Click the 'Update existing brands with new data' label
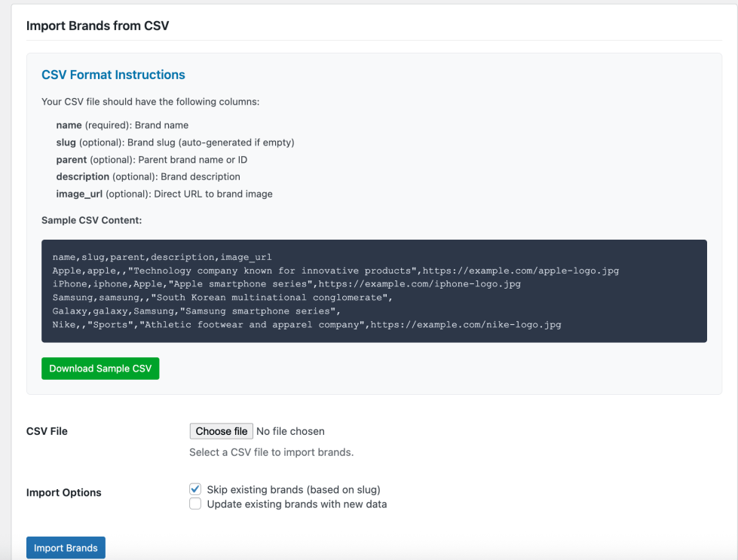Viewport: 738px width, 560px height. [x=297, y=504]
